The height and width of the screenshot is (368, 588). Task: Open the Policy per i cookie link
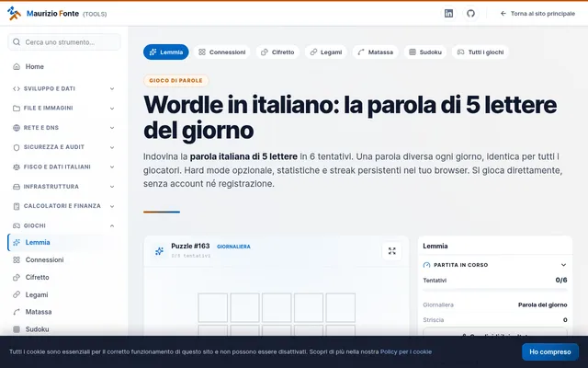[x=406, y=351]
